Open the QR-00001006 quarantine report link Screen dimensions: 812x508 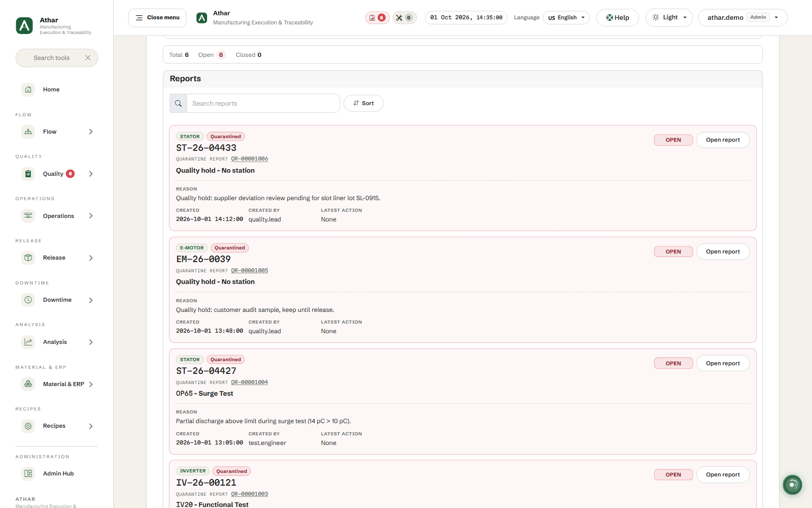(x=250, y=159)
